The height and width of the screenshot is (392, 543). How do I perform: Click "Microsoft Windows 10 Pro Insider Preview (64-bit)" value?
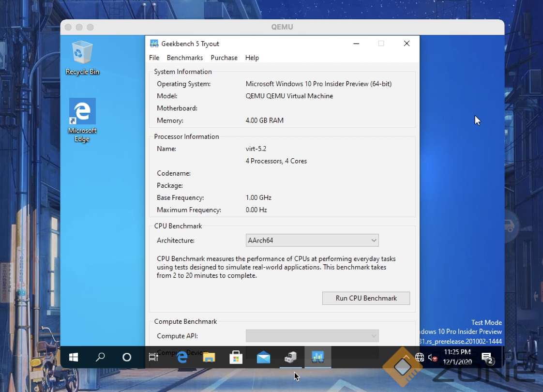(x=318, y=84)
